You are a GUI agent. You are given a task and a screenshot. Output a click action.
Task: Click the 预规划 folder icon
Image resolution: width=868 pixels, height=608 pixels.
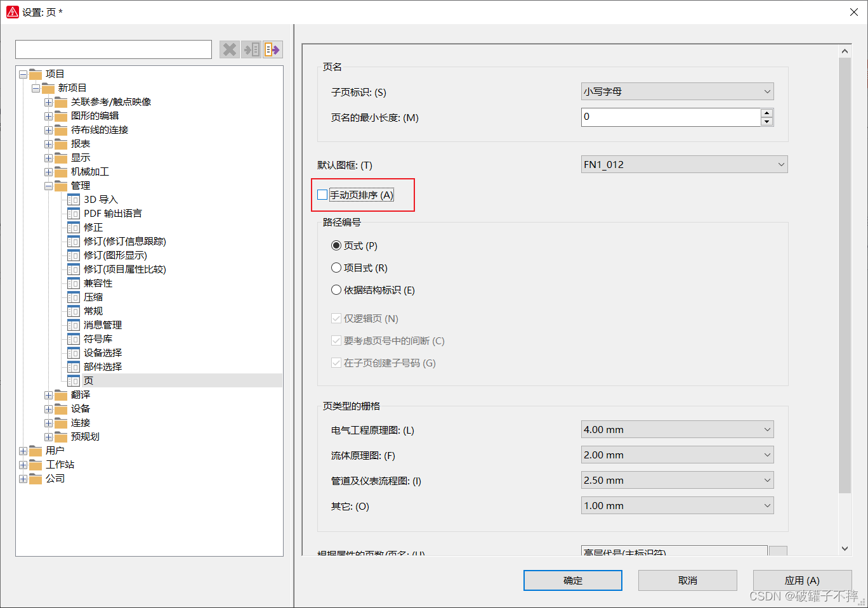[x=61, y=437]
